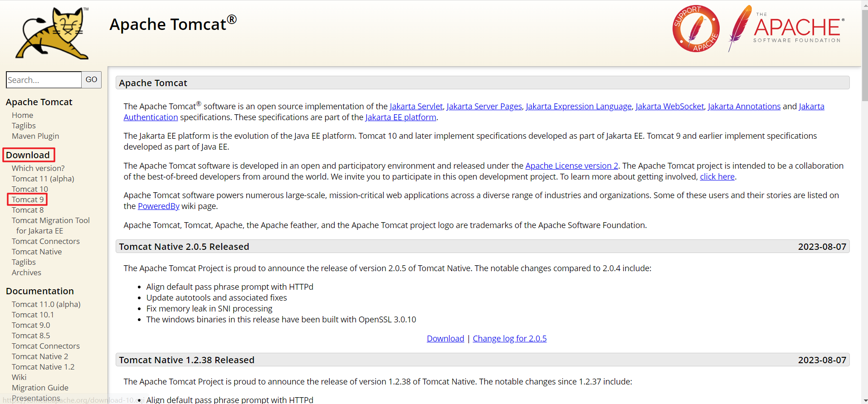Click the Tomcat cat logo
Screen dimensions: 868x404
[x=52, y=33]
